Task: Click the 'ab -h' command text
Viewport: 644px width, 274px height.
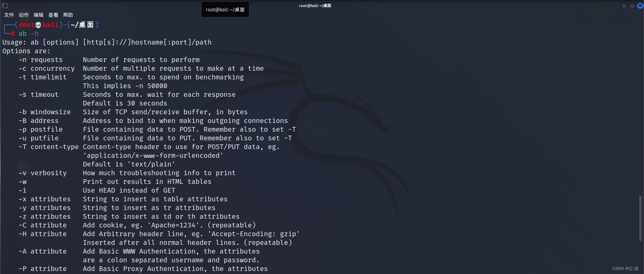Action: pyautogui.click(x=28, y=33)
